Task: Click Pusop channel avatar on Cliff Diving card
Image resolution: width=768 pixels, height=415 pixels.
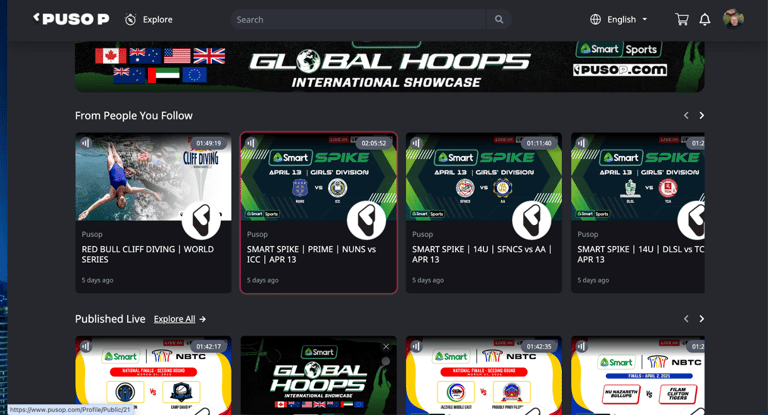Action: (x=201, y=220)
